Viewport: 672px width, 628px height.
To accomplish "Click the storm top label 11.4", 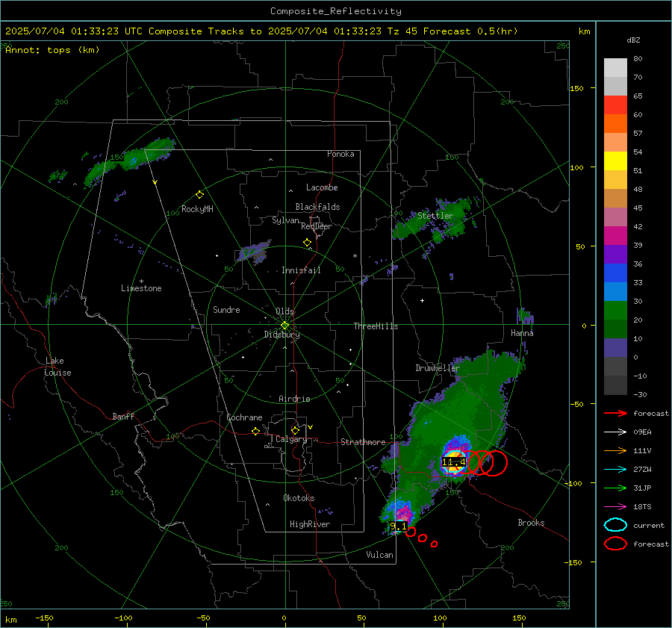I will click(x=454, y=462).
